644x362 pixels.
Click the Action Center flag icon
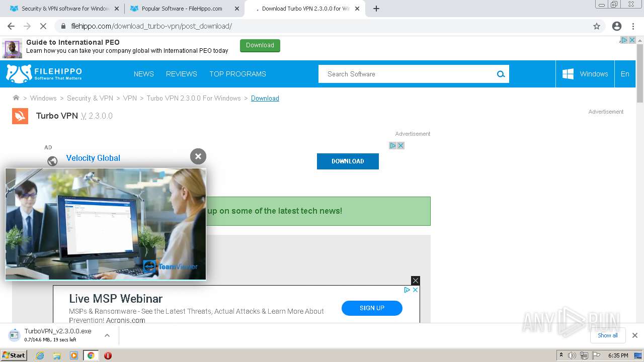(597, 355)
